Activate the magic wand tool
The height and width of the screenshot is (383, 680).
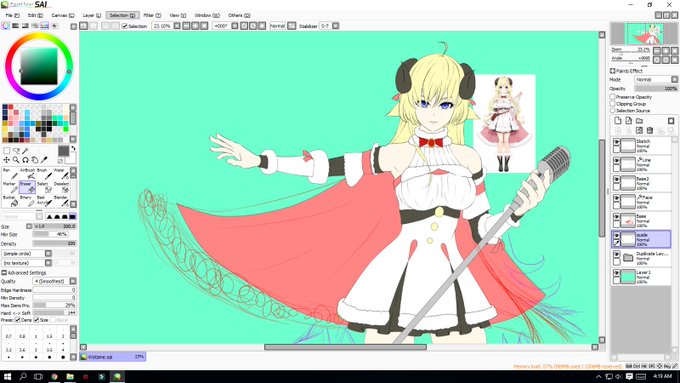coord(26,151)
